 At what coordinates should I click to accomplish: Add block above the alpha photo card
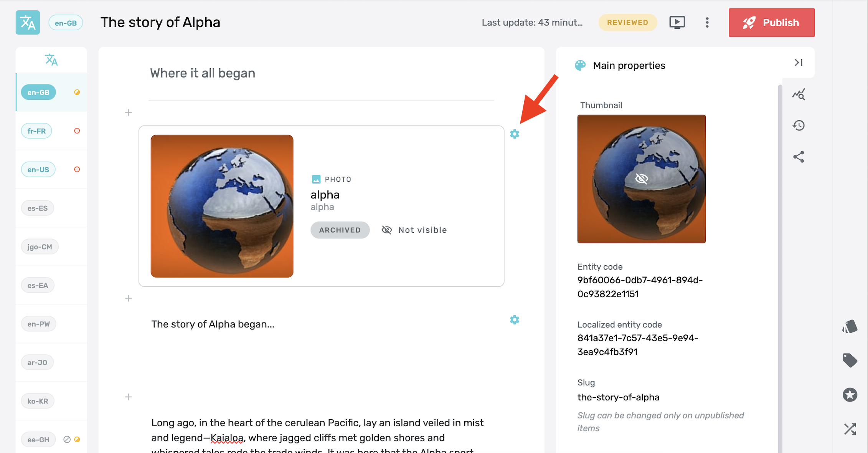(x=129, y=112)
